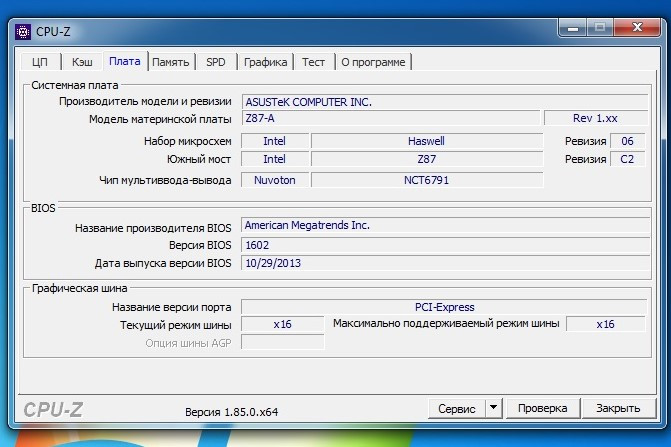Expand the Сервис dropdown arrow
This screenshot has height=447, width=671.
(493, 409)
